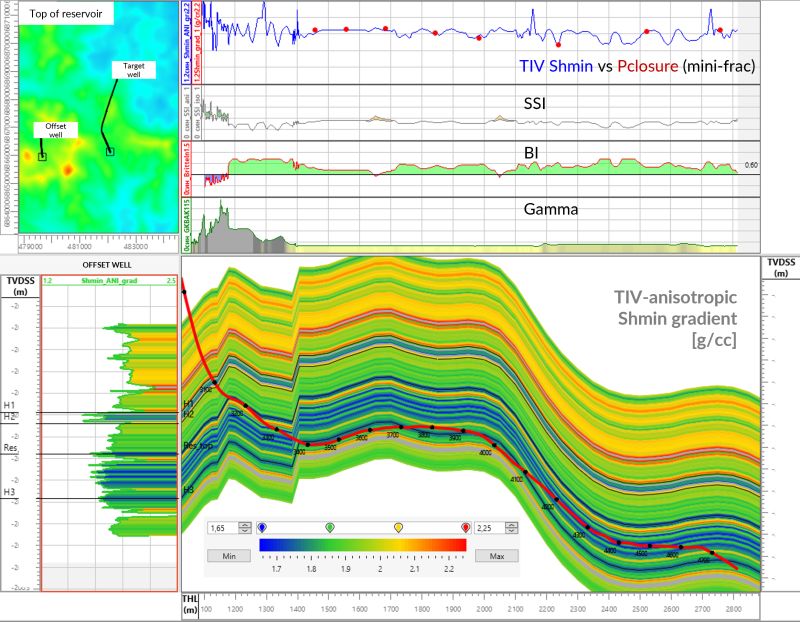This screenshot has width=800, height=622.
Task: Click the Target well square marker on map
Action: 110,151
